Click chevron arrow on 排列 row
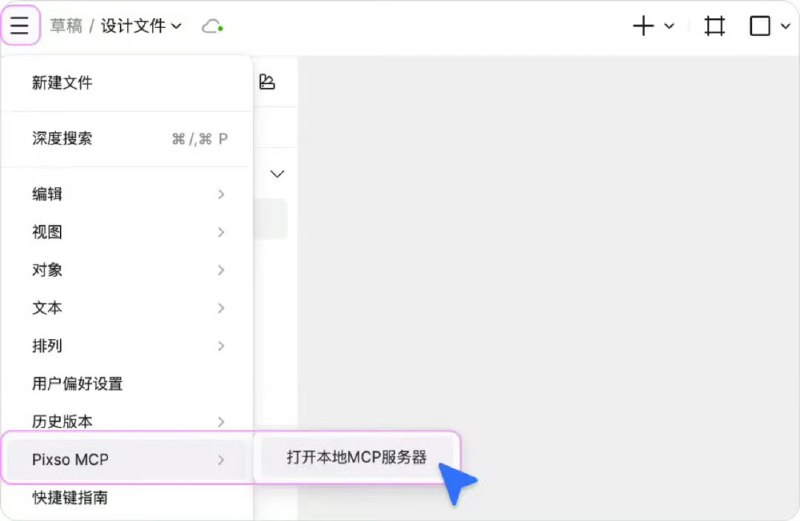Screen dimensions: 800x521 coord(221,346)
